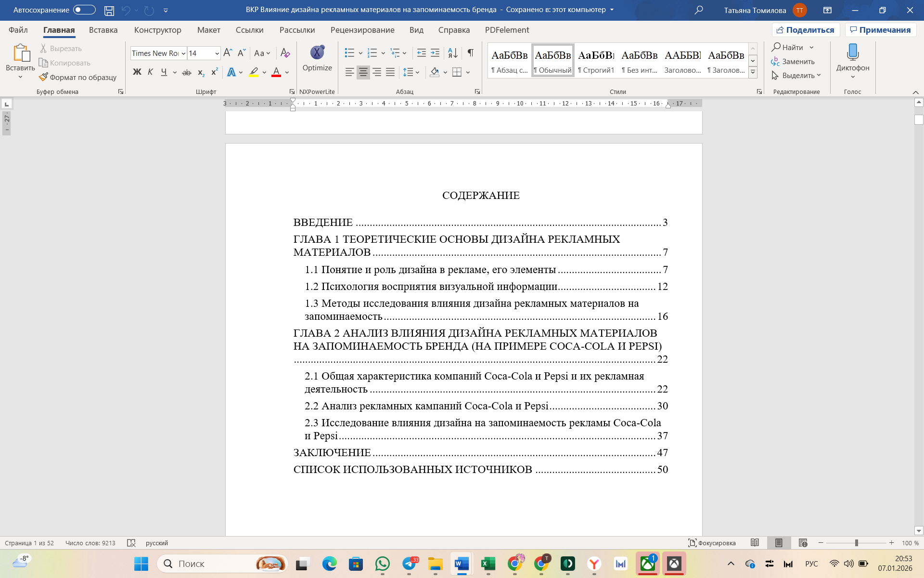Expand the font size dropdown
Image resolution: width=924 pixels, height=578 pixels.
tap(217, 53)
